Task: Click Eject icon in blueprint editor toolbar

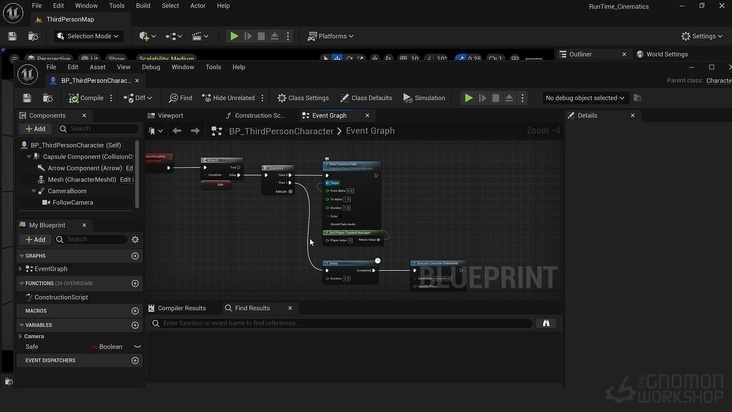Action: [x=509, y=98]
